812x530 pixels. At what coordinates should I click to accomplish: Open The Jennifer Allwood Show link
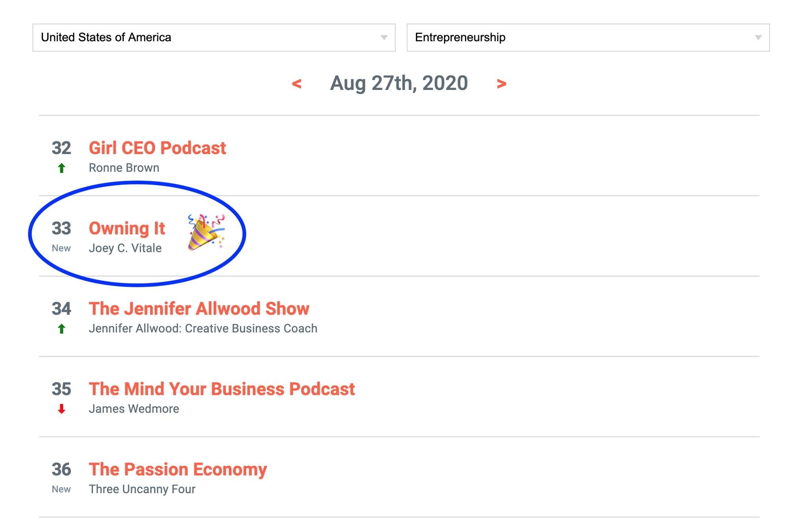[199, 309]
